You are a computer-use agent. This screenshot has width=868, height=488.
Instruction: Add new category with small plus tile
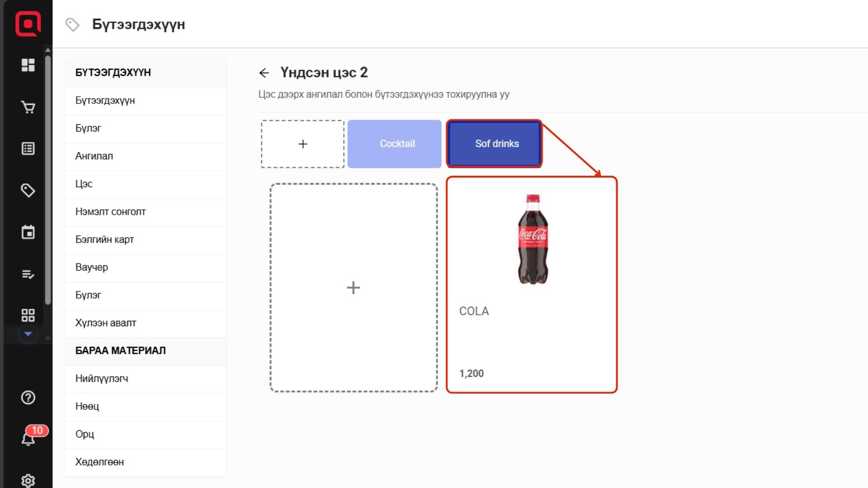point(302,144)
